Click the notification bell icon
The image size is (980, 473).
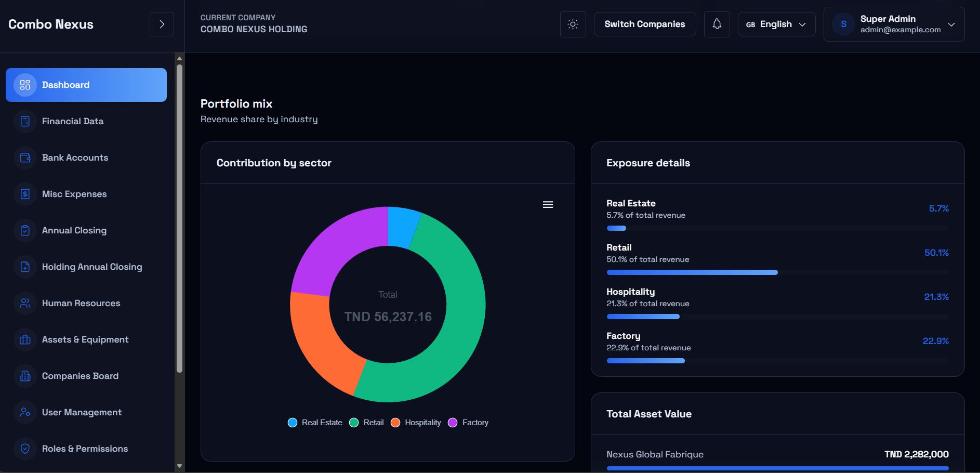click(717, 24)
